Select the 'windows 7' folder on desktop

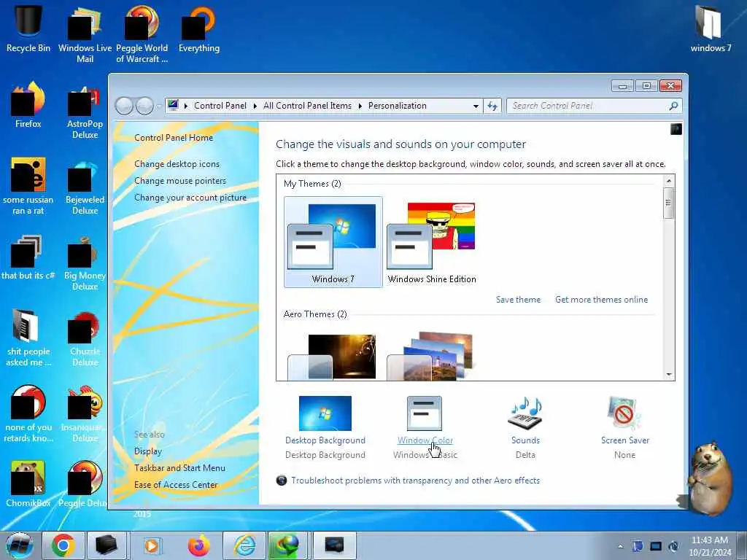coord(711,28)
